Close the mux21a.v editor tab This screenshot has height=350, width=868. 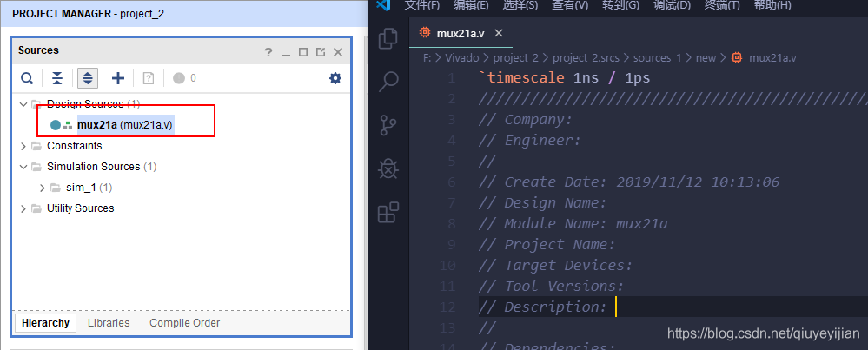click(x=498, y=33)
